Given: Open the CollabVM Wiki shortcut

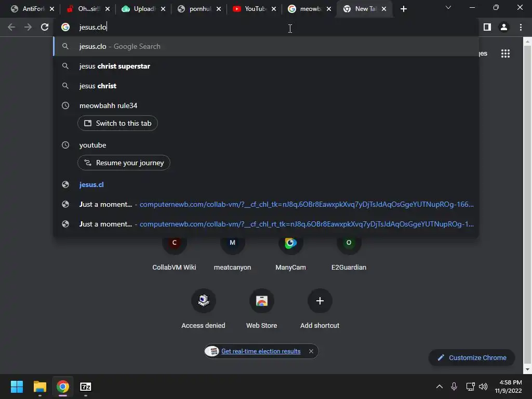Looking at the screenshot, I should [x=175, y=253].
